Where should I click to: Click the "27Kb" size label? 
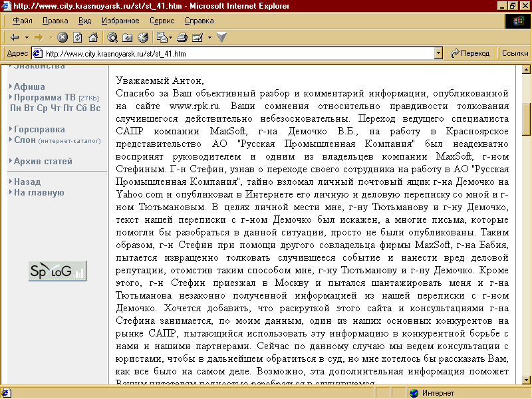(x=88, y=98)
